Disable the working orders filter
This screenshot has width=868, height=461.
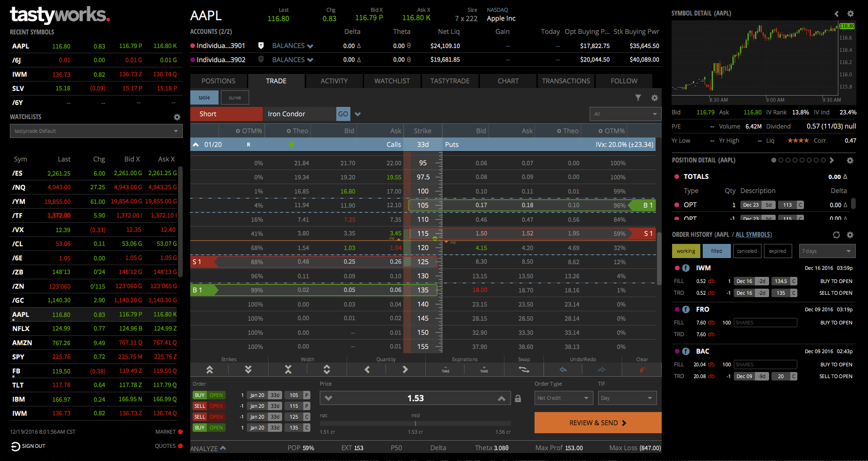pos(686,251)
